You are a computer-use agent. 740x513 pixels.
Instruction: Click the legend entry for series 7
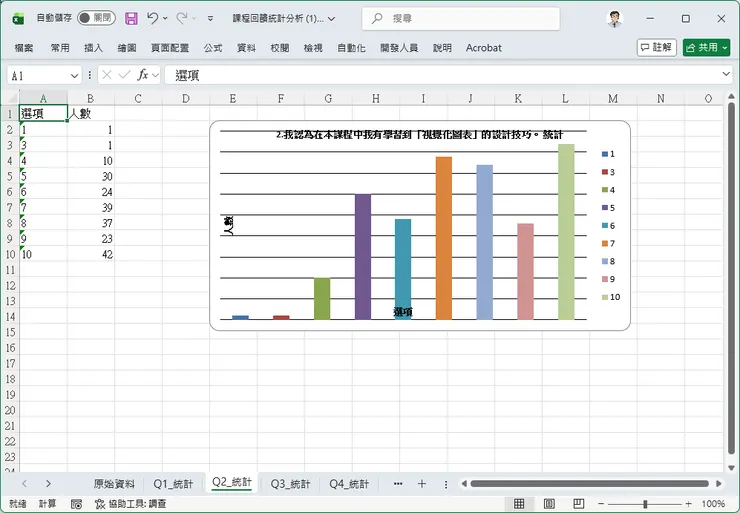(x=608, y=244)
